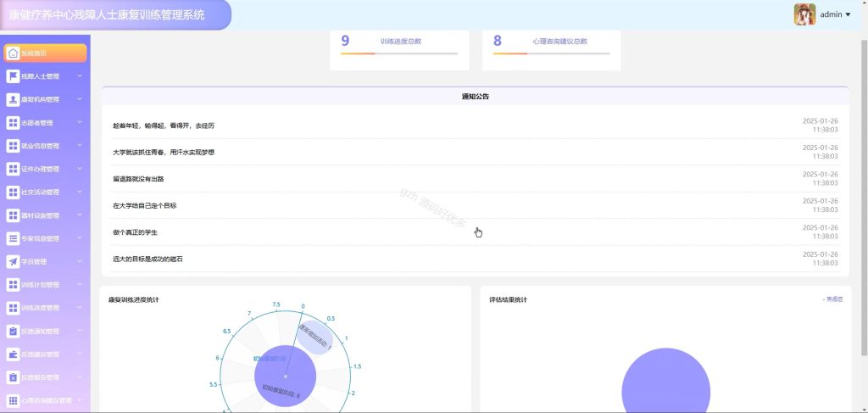Image resolution: width=868 pixels, height=413 pixels.
Task: Click the grid icon beside 器材设施管理
Action: coord(13,215)
